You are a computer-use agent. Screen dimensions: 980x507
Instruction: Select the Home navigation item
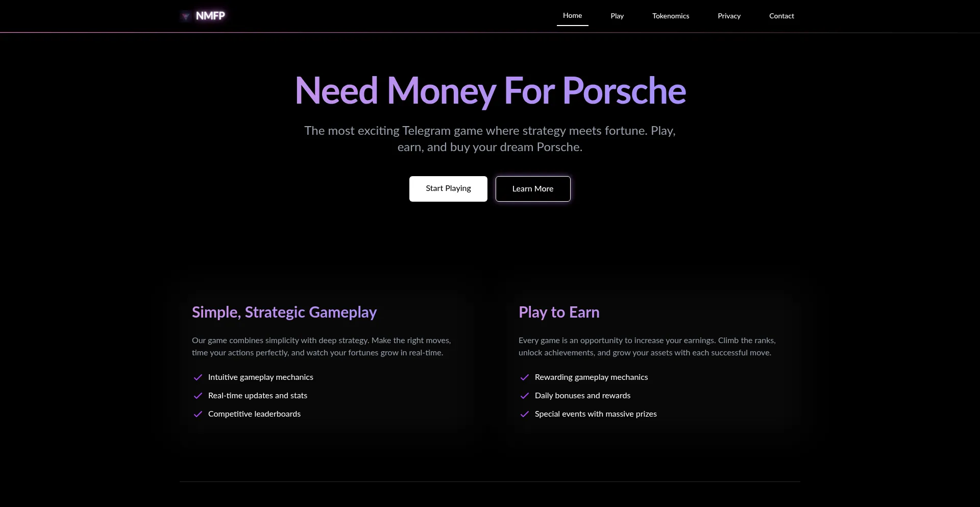(x=572, y=15)
